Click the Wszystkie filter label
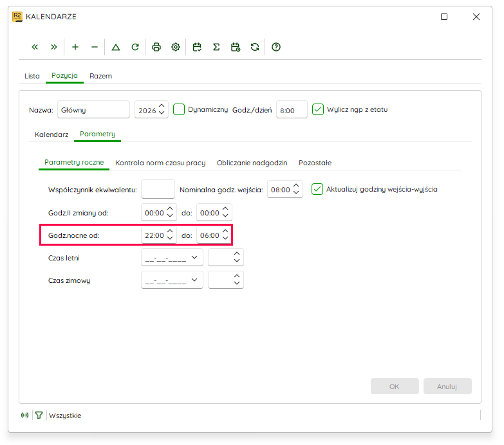 pyautogui.click(x=65, y=415)
